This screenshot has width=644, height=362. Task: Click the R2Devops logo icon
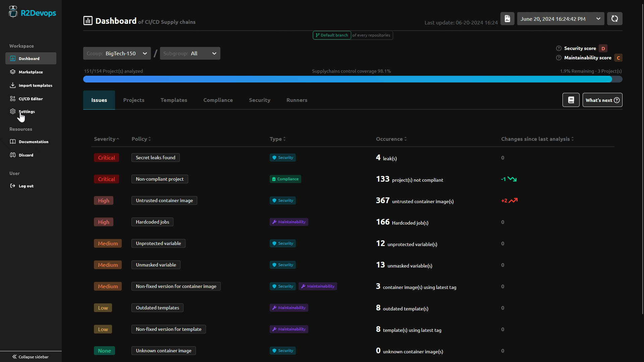(x=13, y=12)
